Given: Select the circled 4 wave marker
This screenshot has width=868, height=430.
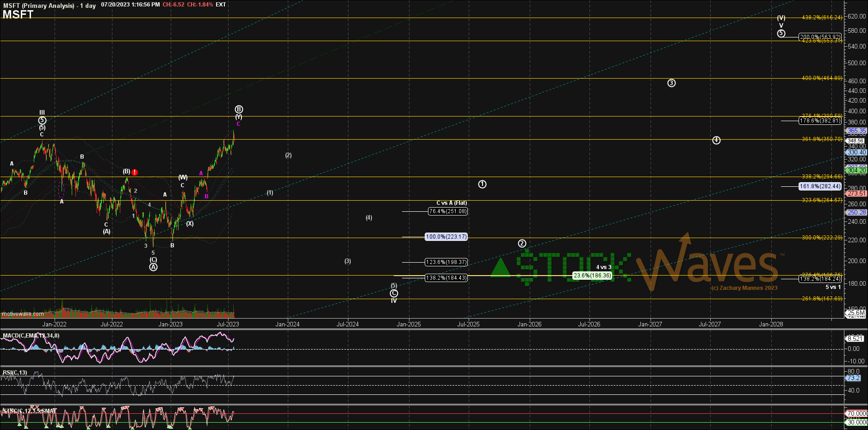Looking at the screenshot, I should point(716,140).
